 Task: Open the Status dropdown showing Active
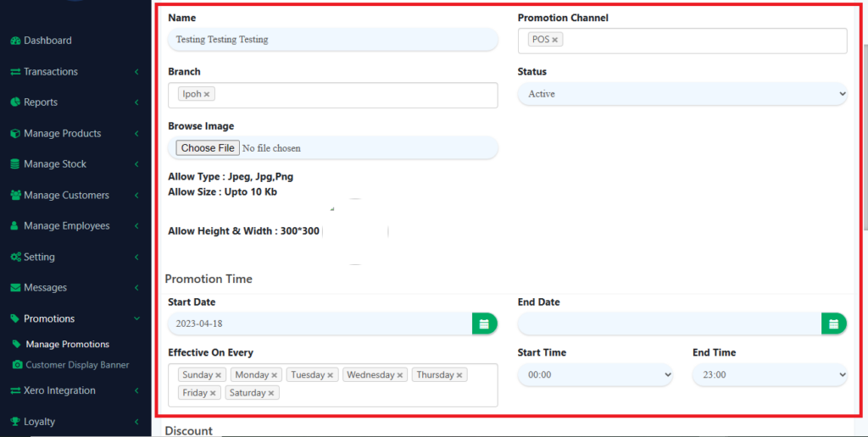point(682,94)
